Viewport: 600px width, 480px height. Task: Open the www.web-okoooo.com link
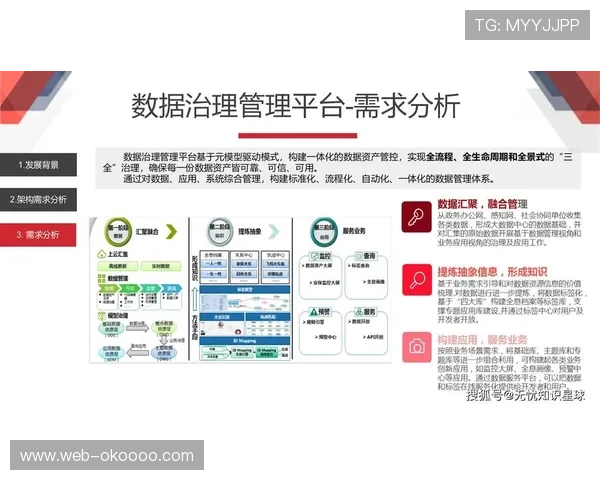click(107, 455)
